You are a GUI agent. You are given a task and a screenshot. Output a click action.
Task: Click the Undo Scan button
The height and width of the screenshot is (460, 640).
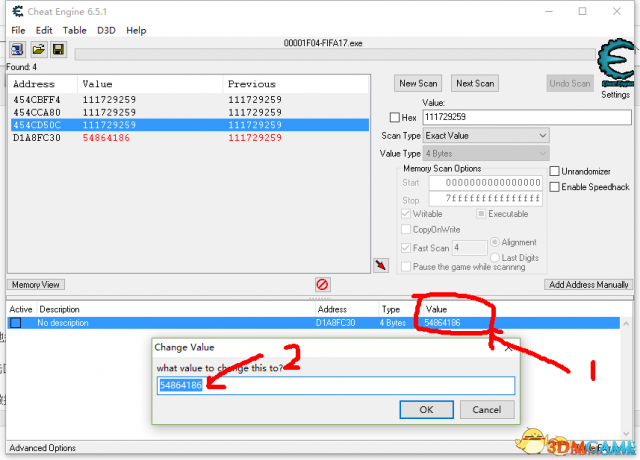coord(570,83)
